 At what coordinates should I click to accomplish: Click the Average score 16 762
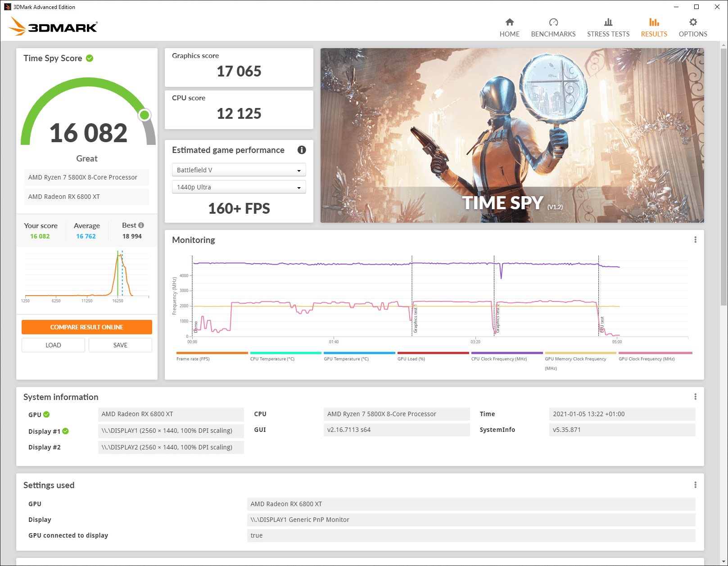(x=86, y=236)
